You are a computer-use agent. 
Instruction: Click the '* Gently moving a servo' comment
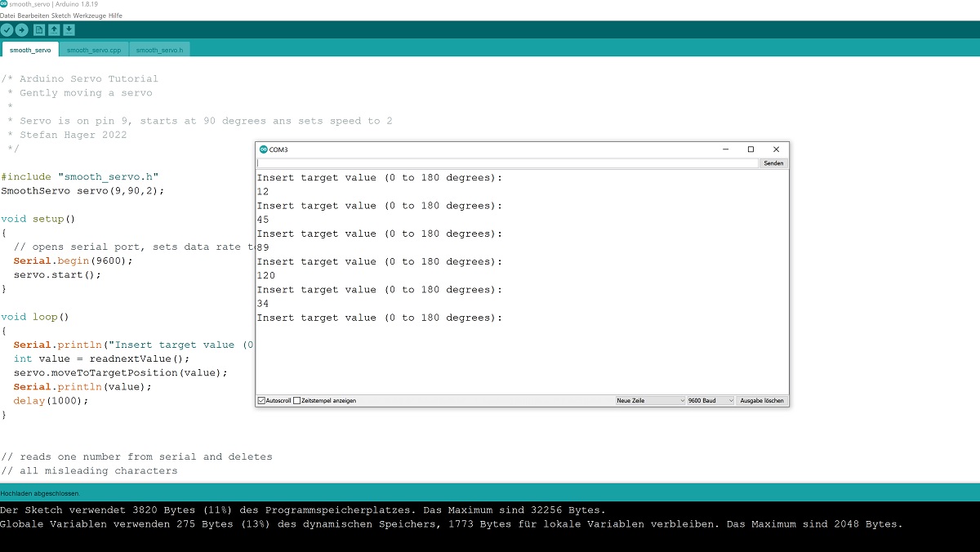(80, 93)
